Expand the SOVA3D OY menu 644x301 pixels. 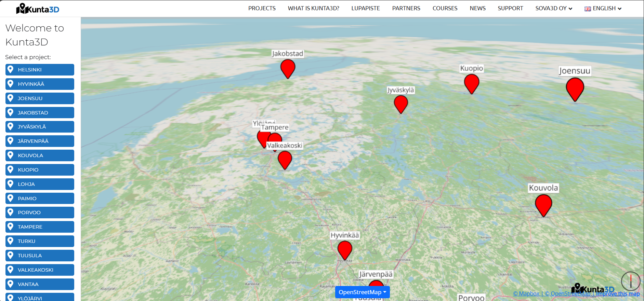(554, 9)
